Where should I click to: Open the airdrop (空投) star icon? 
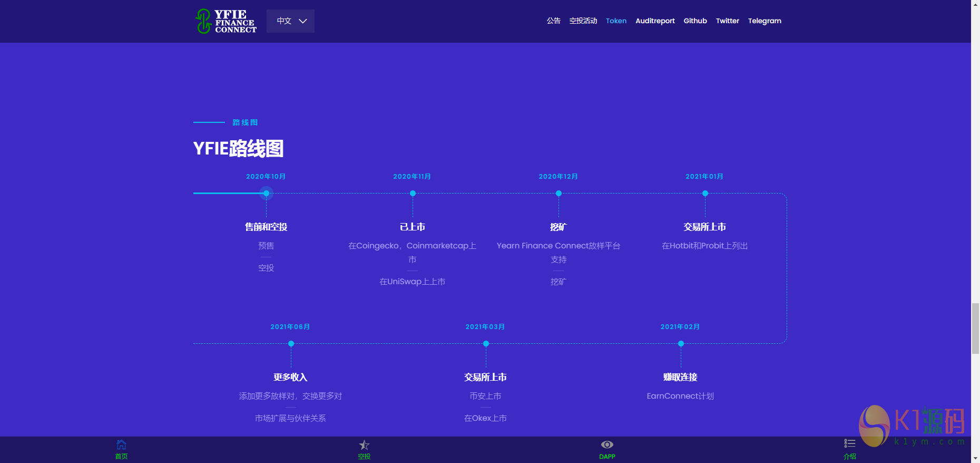[x=364, y=445]
